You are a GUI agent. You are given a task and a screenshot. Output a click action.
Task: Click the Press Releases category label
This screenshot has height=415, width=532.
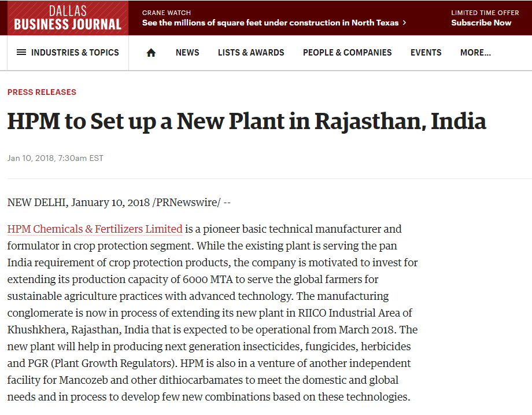pos(42,92)
